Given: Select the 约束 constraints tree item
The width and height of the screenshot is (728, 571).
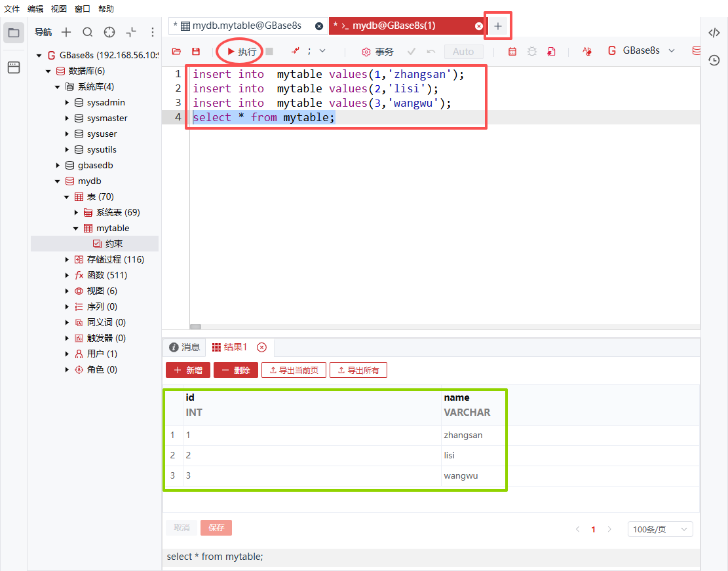Looking at the screenshot, I should tap(95, 244).
